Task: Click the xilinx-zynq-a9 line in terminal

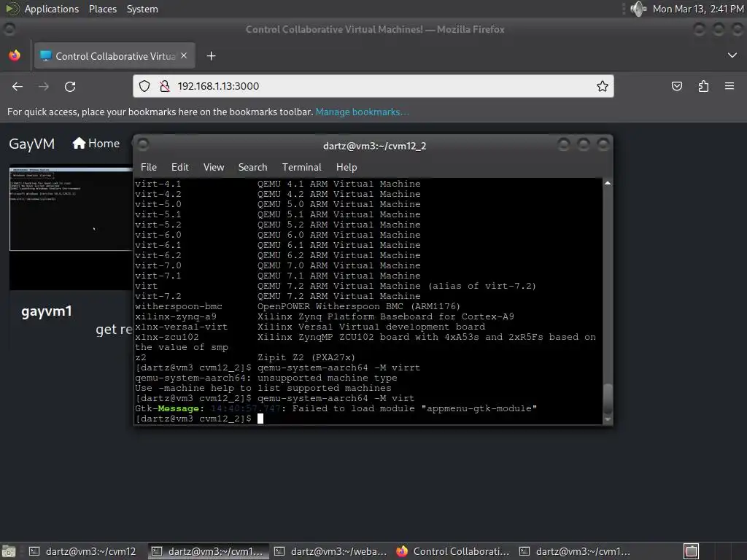Action: 325,316
